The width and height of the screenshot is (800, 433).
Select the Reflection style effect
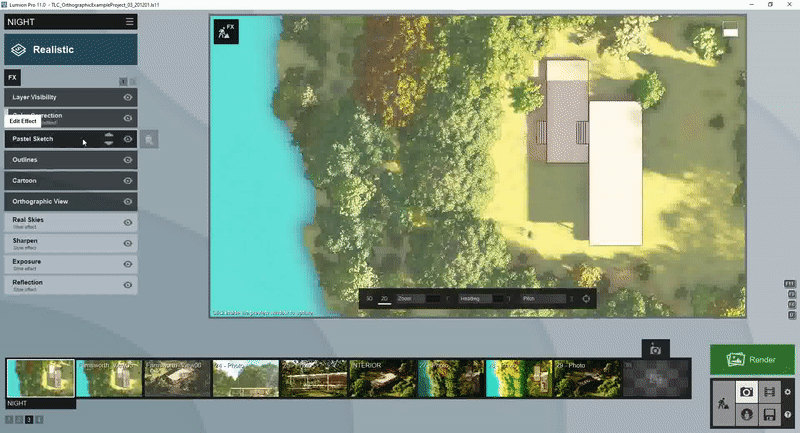pos(71,286)
